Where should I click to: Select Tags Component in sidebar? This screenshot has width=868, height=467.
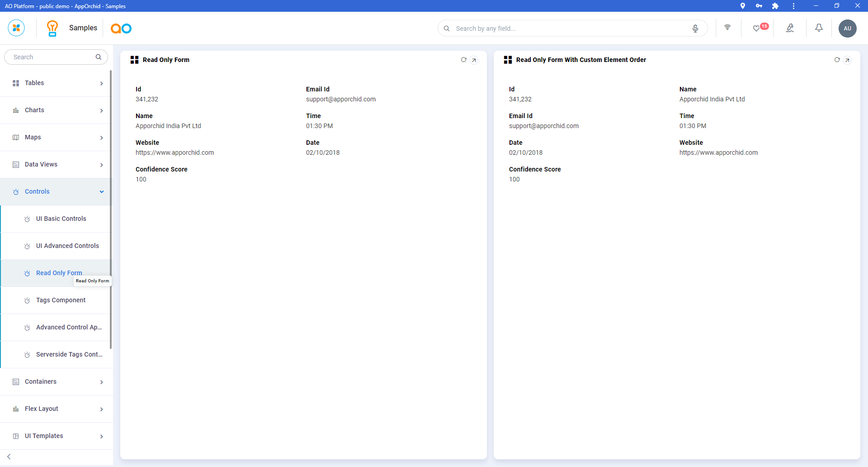tap(61, 300)
